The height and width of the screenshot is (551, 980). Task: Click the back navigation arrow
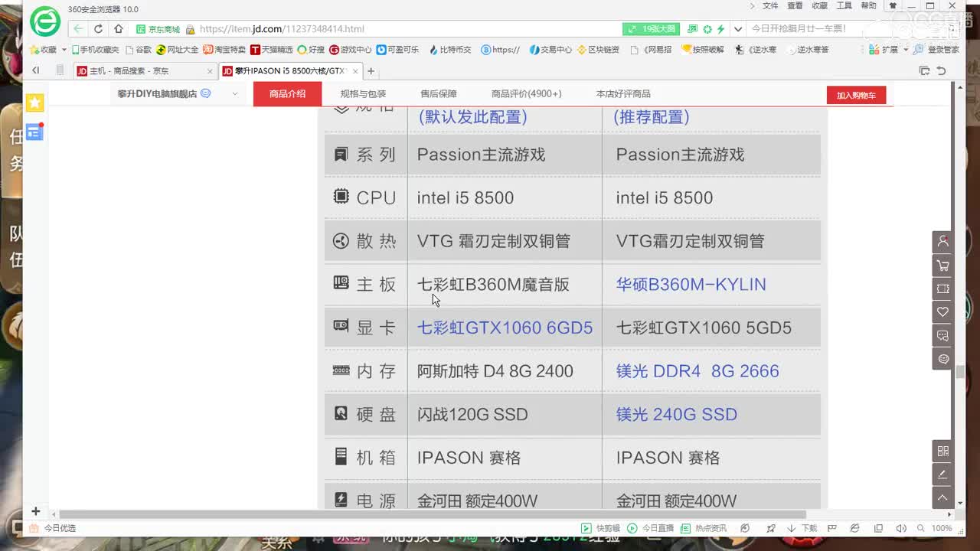(x=78, y=29)
